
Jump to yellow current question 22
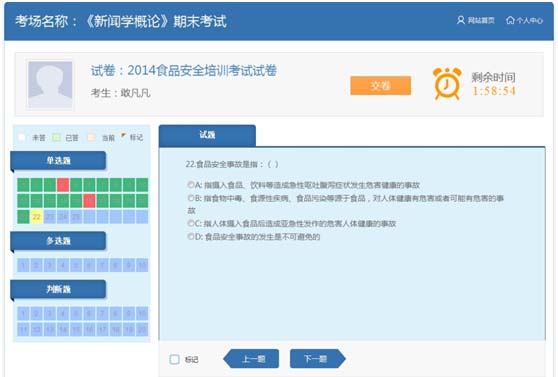(36, 217)
